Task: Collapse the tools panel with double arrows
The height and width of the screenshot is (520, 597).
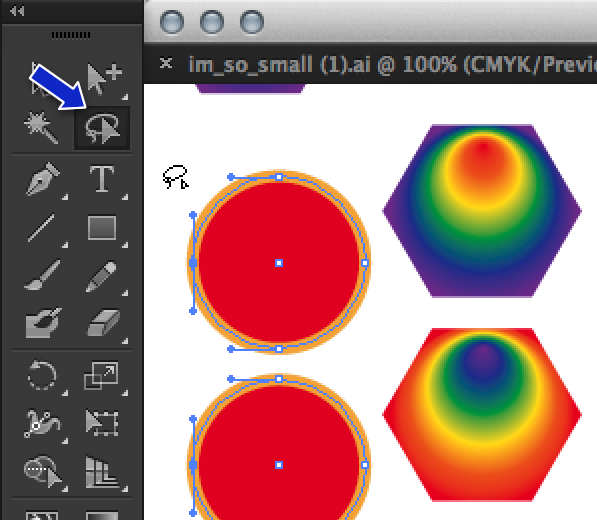Action: (17, 11)
